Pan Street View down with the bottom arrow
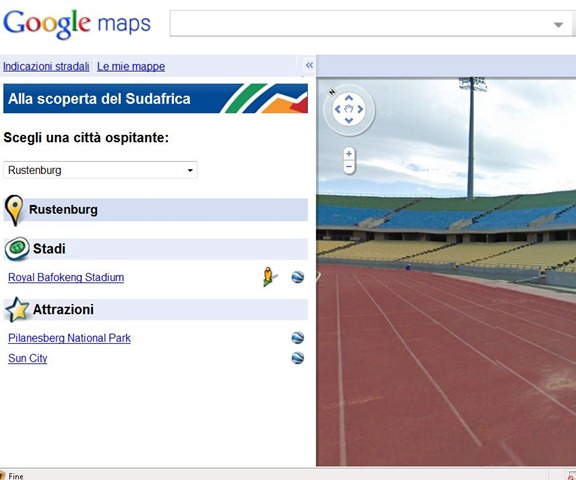 [349, 120]
